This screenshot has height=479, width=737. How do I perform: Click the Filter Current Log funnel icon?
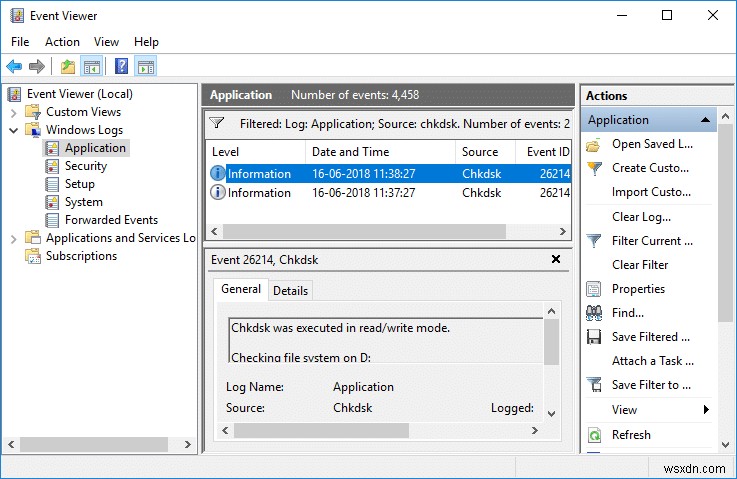[594, 241]
